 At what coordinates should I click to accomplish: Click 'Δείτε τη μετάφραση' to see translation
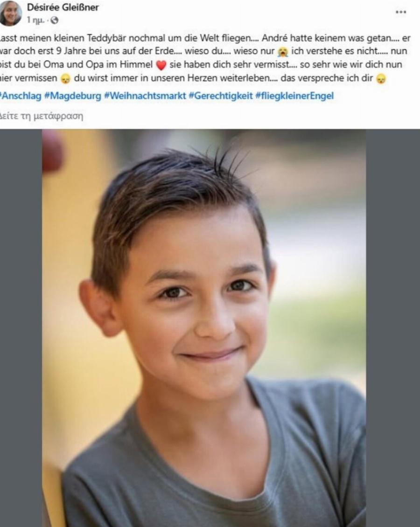pos(41,116)
